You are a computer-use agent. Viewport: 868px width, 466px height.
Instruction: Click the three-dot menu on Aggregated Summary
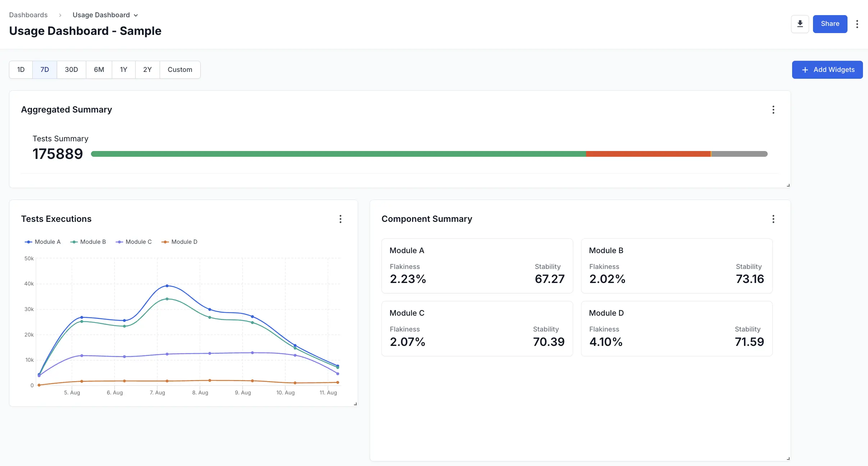click(774, 110)
